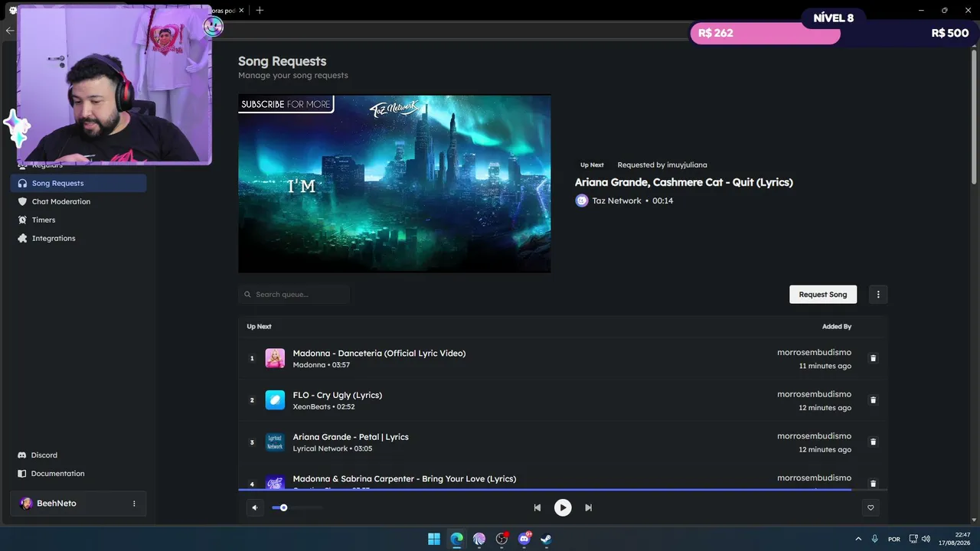Delete FLO - Cry Ugly from the queue
Viewport: 980px width, 551px height.
(x=873, y=400)
